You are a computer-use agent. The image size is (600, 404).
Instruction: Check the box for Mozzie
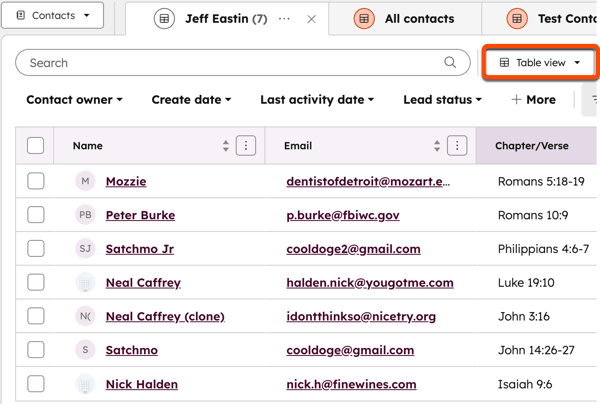point(36,181)
